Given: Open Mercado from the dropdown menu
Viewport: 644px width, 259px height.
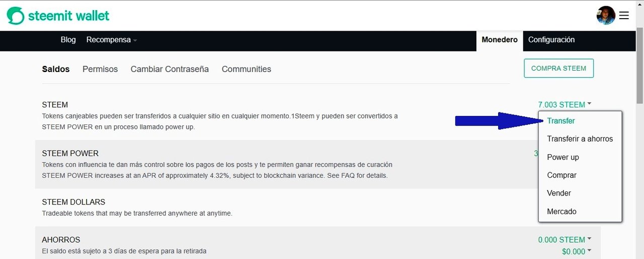Looking at the screenshot, I should point(561,212).
